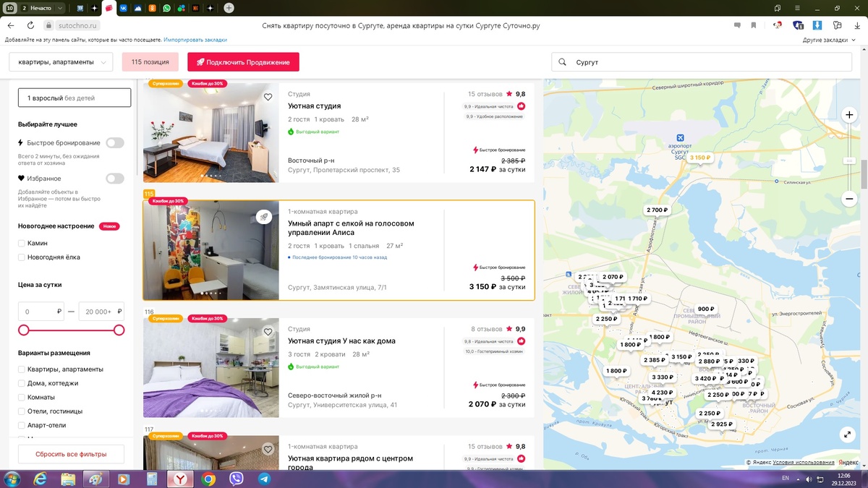Click 'Импортировать закладки' link
868x488 pixels.
click(195, 40)
